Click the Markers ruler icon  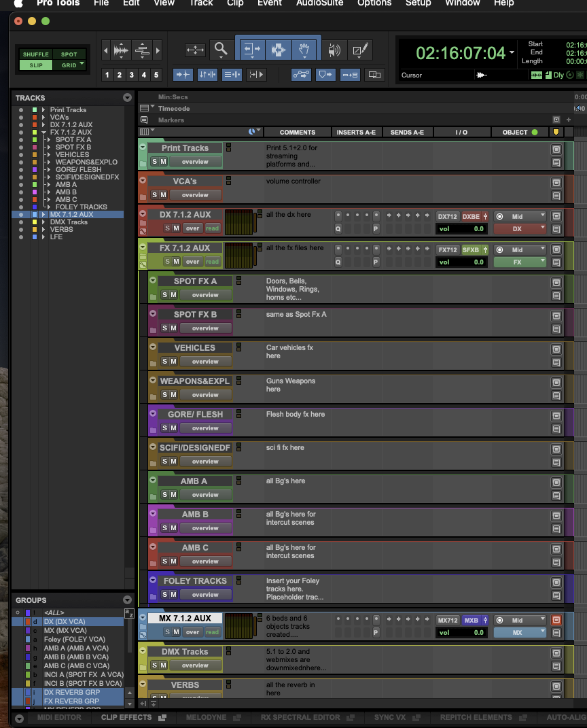(x=144, y=120)
